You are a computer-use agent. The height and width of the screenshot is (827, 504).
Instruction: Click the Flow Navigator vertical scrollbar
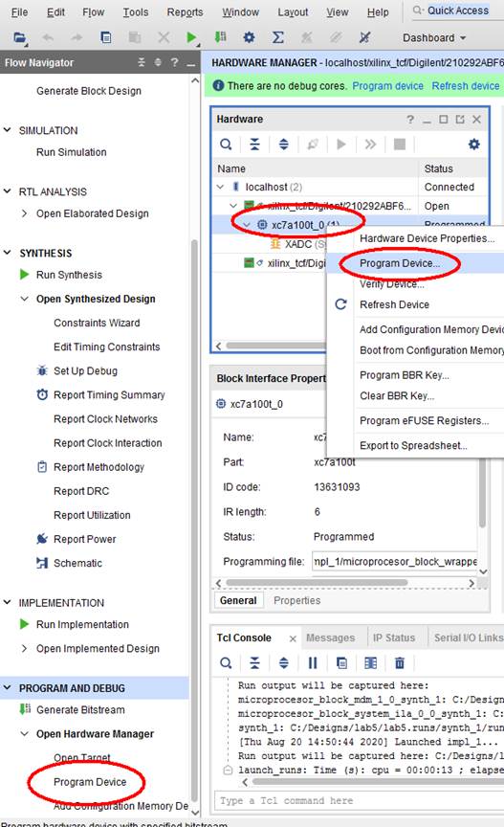coord(194,520)
